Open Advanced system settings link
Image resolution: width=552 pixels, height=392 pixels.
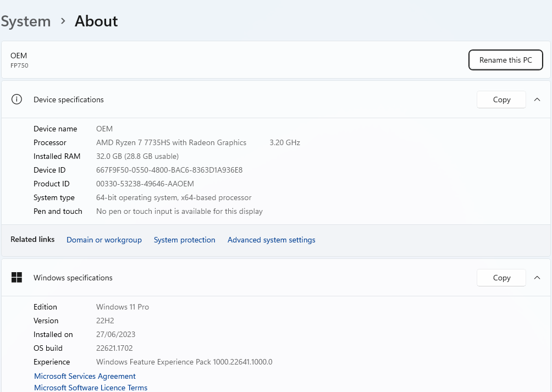(272, 240)
